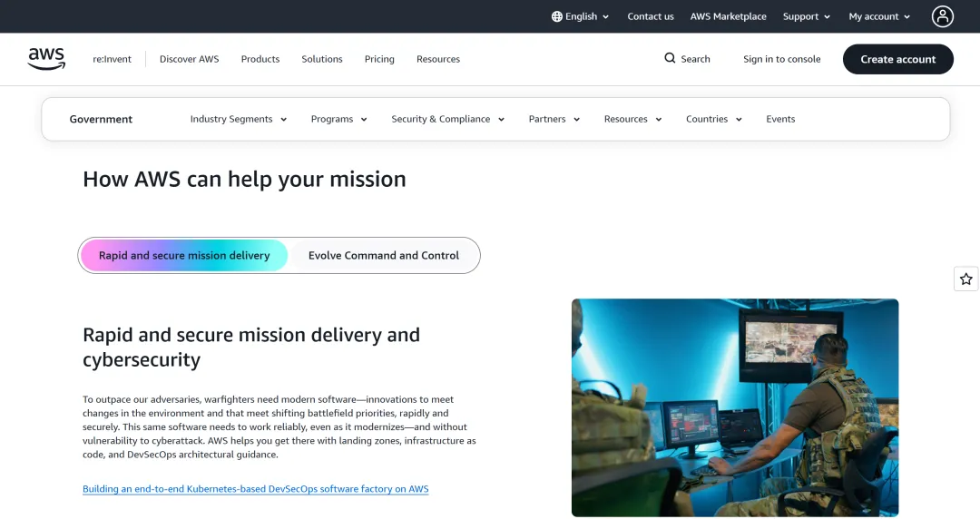This screenshot has height=519, width=980.
Task: Click the magnifier Search icon
Action: pyautogui.click(x=670, y=58)
